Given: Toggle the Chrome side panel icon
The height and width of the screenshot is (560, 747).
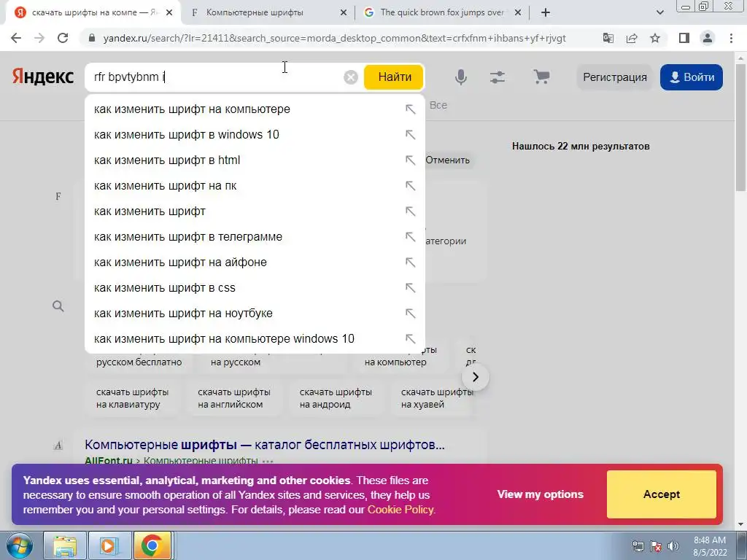Looking at the screenshot, I should point(684,38).
